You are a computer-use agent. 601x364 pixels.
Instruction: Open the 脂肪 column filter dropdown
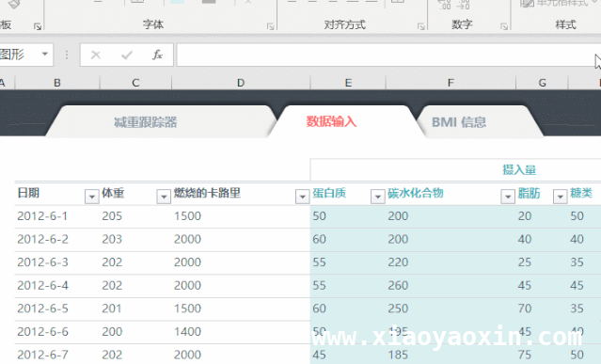click(x=560, y=197)
